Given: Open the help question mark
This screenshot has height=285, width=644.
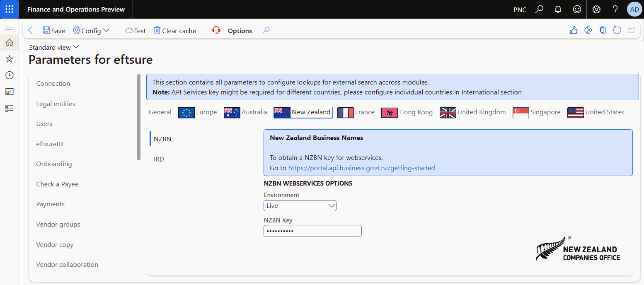Looking at the screenshot, I should 615,9.
